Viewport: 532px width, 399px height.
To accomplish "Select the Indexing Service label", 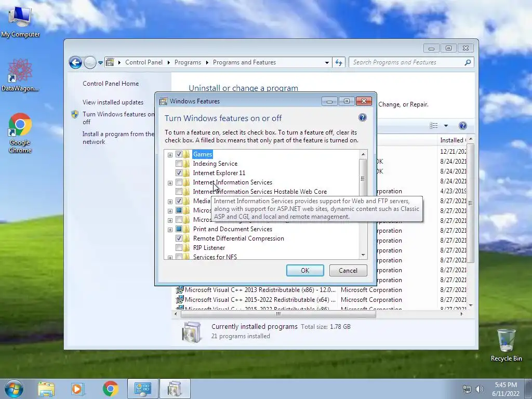I will (x=215, y=164).
